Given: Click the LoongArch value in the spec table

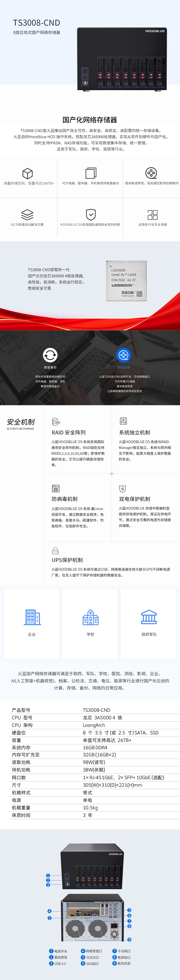Looking at the screenshot, I should [94, 725].
